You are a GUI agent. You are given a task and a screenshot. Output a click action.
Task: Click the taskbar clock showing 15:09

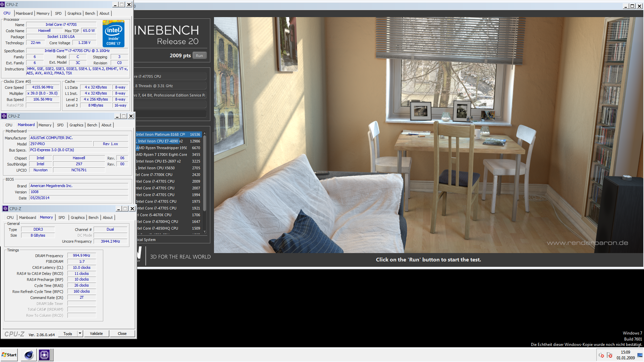pos(625,355)
